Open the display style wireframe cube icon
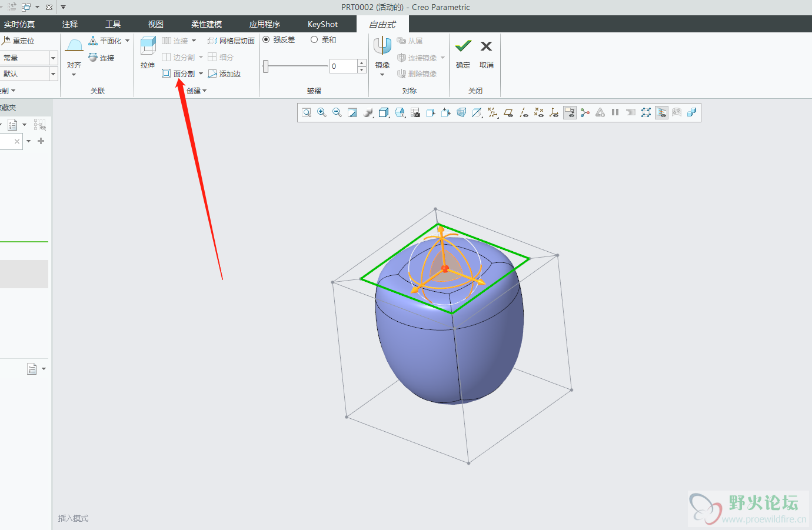This screenshot has height=530, width=812. [384, 112]
